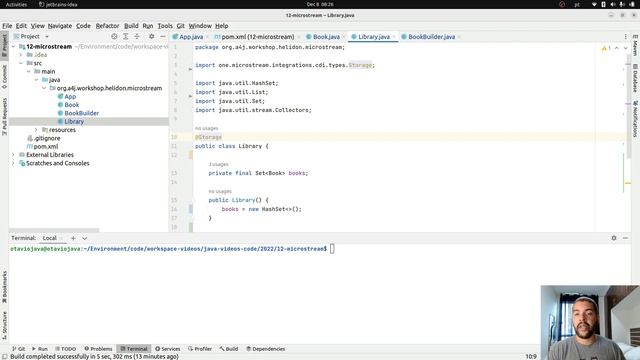This screenshot has height=360, width=640.
Task: Collapse the src folder
Action: [21, 63]
